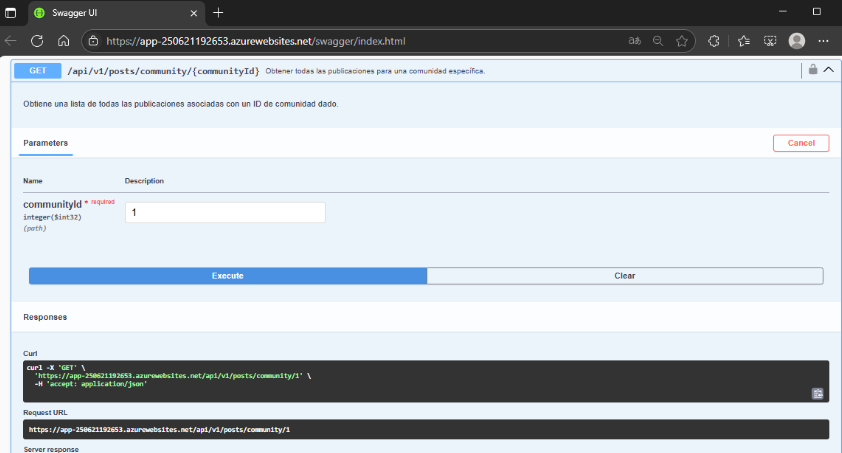842x453 pixels.
Task: Select the Parameters tab
Action: [46, 143]
